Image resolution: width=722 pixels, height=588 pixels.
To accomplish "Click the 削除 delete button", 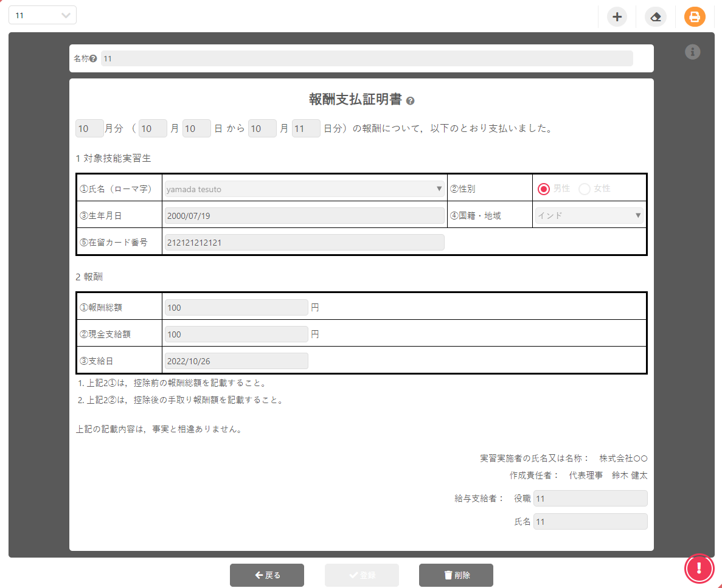I will 456,575.
